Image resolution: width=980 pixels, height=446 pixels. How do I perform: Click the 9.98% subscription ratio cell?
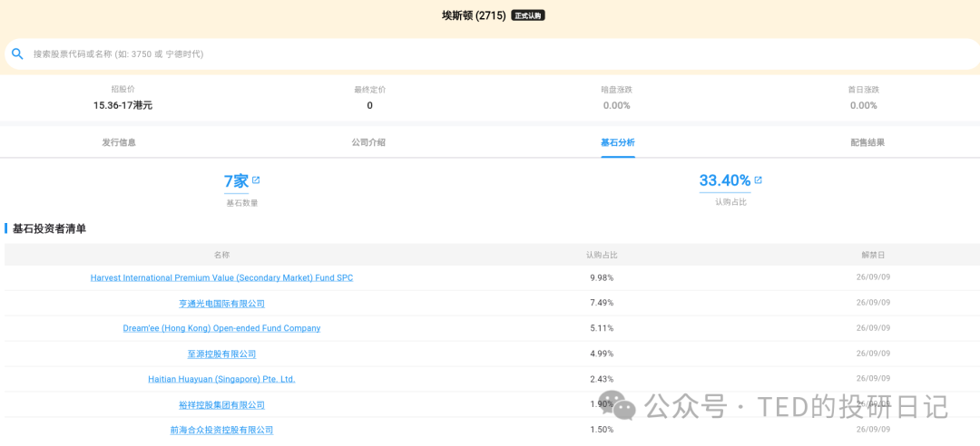coord(602,277)
